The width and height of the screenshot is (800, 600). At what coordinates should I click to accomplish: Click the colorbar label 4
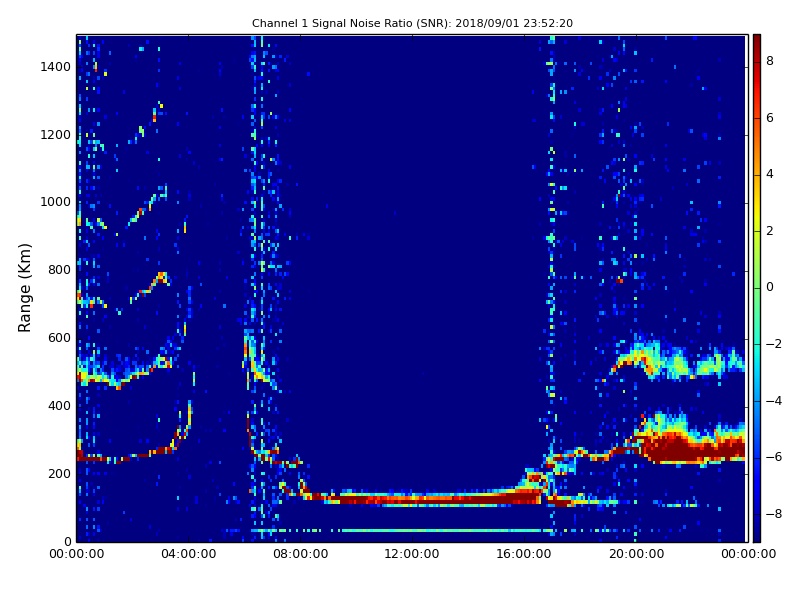(x=770, y=174)
